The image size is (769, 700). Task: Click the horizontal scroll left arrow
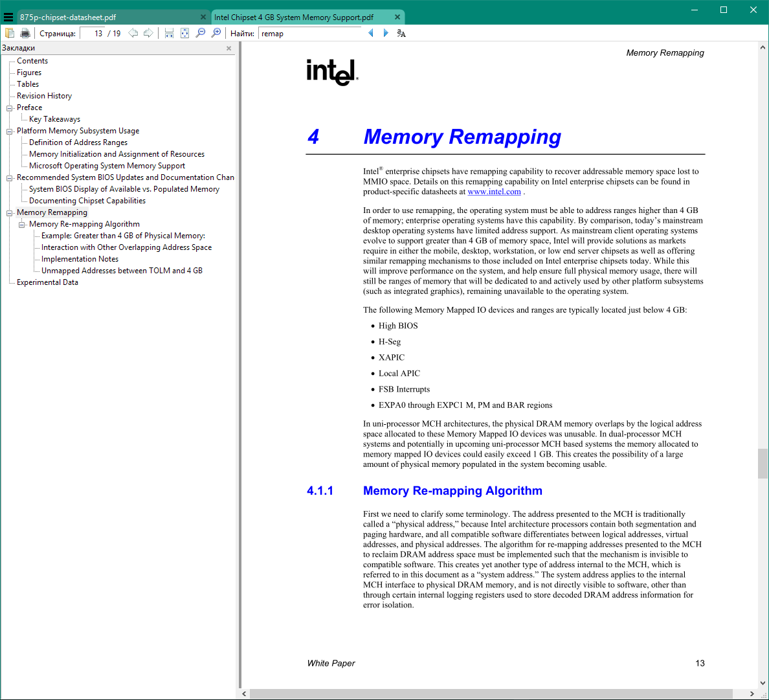coord(244,694)
